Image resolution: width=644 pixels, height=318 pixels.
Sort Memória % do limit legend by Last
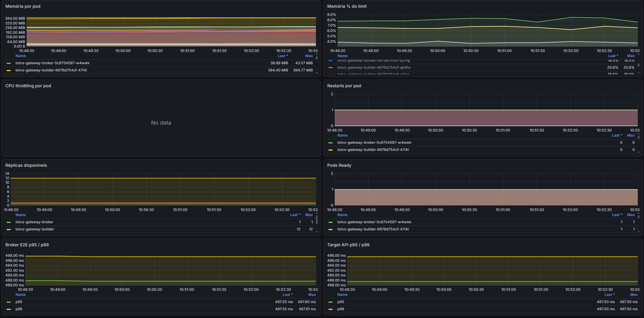613,56
